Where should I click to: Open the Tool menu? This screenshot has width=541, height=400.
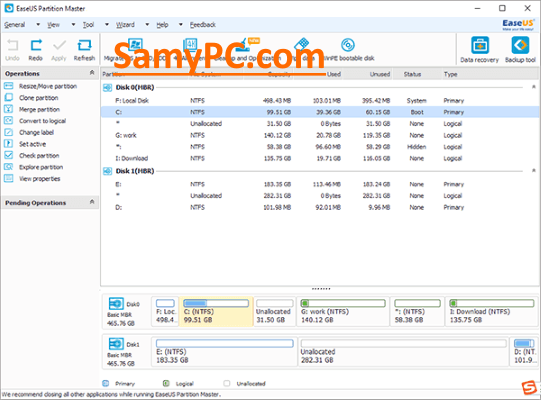click(88, 25)
